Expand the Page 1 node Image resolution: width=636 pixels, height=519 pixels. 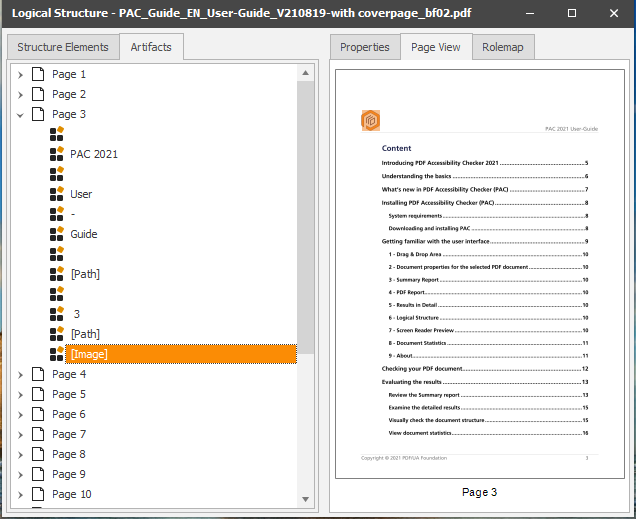point(20,75)
